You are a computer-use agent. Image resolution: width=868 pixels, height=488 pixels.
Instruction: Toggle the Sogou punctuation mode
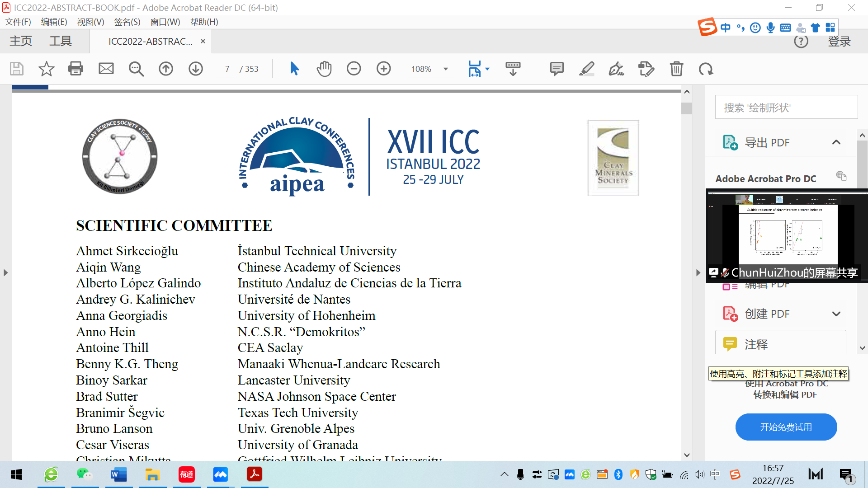pyautogui.click(x=741, y=28)
